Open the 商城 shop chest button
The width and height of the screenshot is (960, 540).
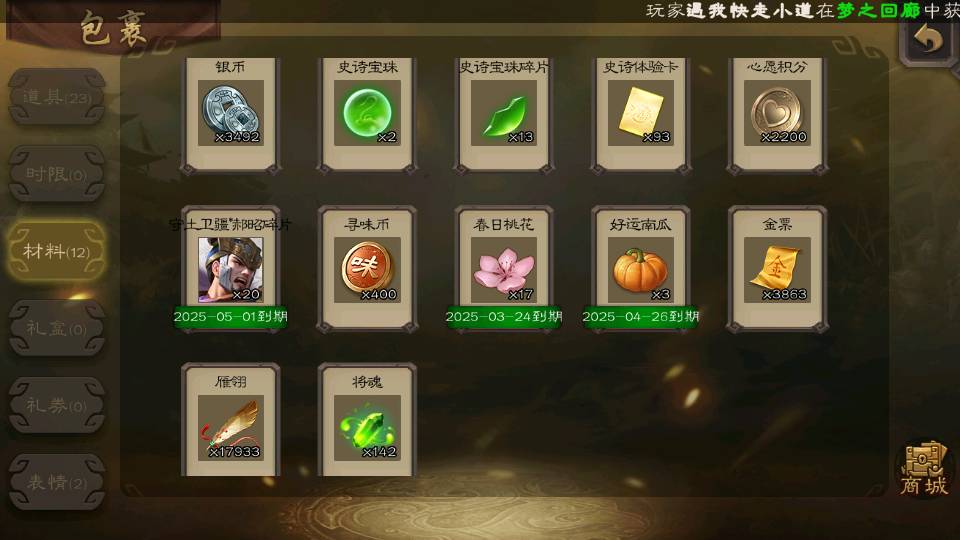[x=924, y=470]
